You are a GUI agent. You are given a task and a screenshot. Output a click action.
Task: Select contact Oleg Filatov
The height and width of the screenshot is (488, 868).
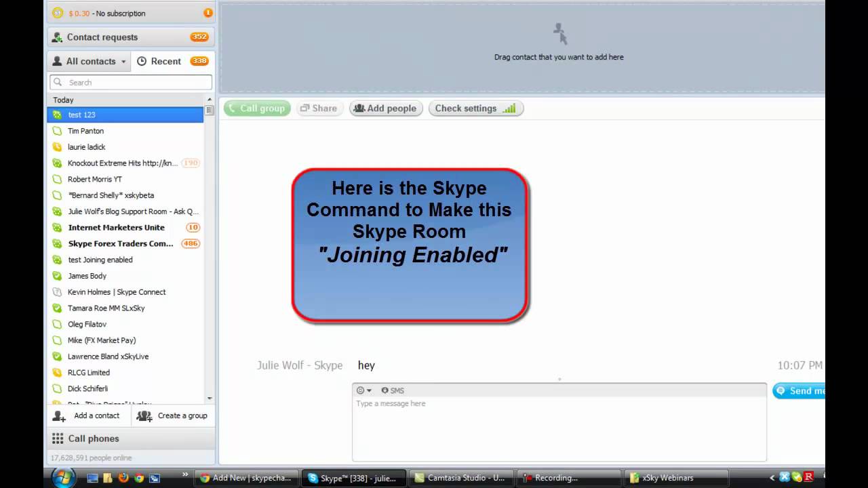[x=125, y=325]
